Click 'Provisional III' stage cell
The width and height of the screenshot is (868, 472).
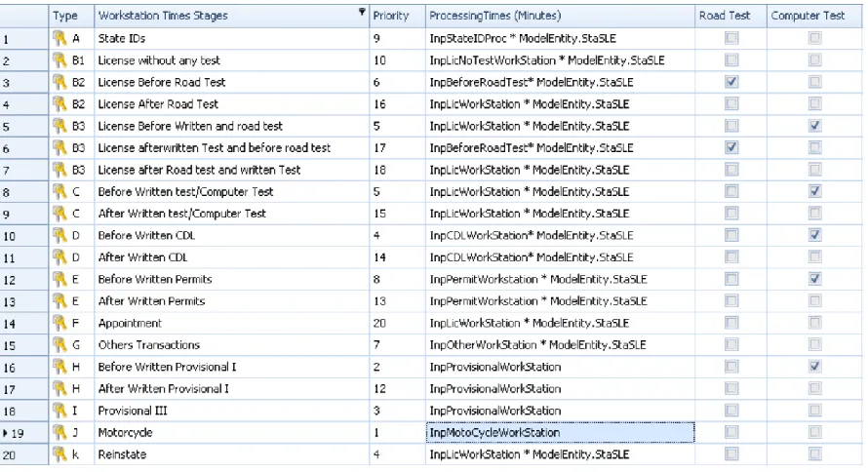tap(231, 411)
